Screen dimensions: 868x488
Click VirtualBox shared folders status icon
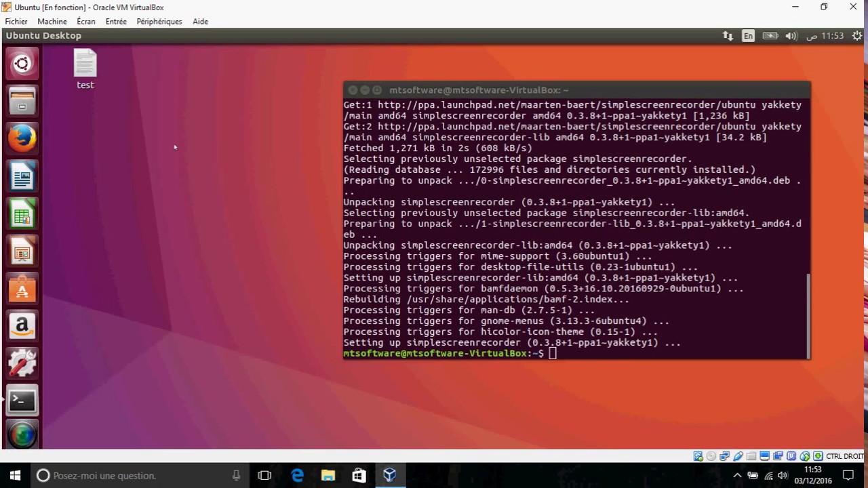click(x=751, y=456)
